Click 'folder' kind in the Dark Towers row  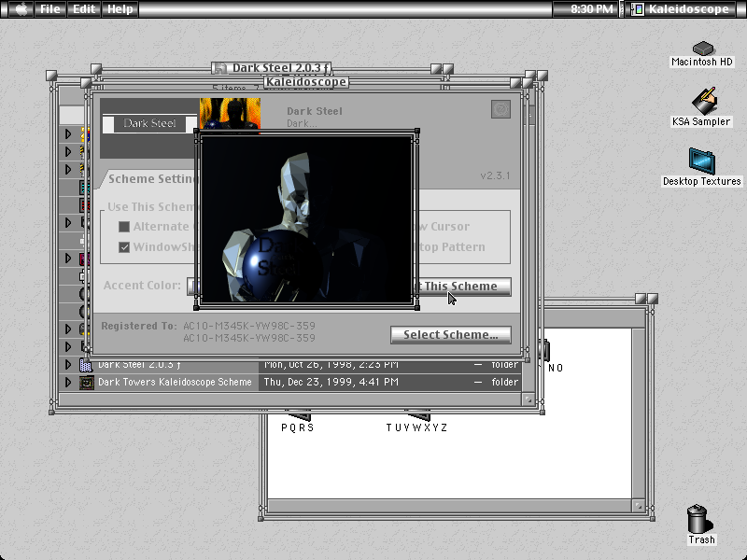click(x=504, y=382)
